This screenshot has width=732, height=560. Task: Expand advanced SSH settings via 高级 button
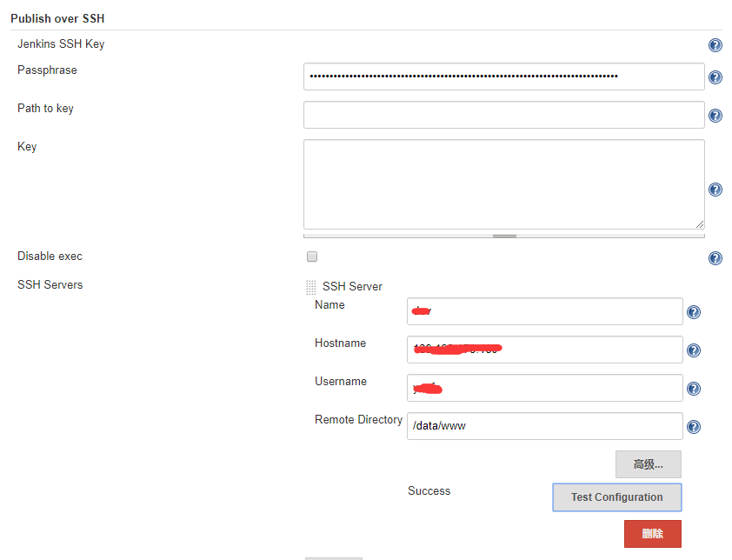[648, 464]
